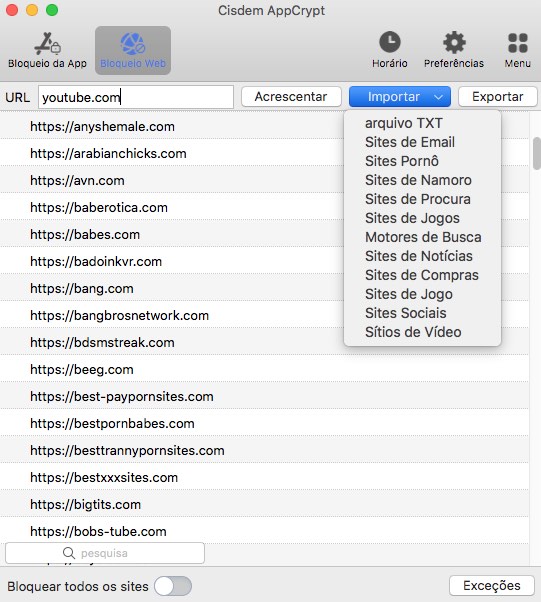
Task: Open the Exceções button
Action: click(x=491, y=586)
